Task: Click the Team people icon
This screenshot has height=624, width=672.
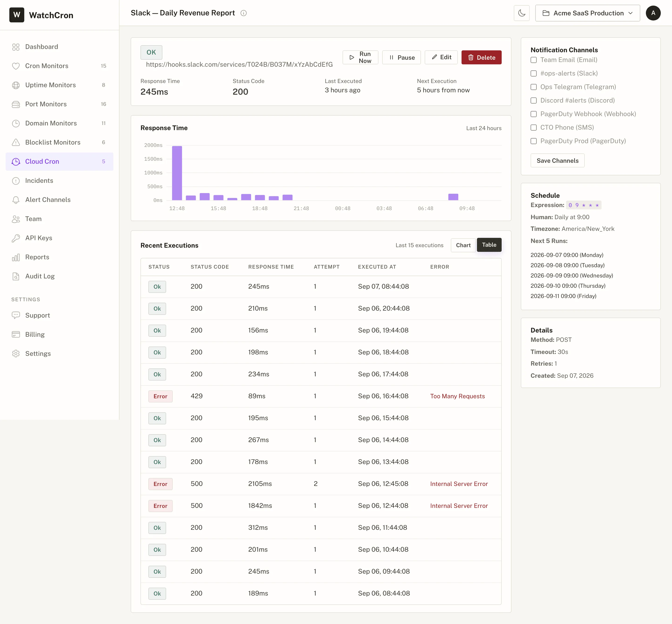Action: point(16,219)
